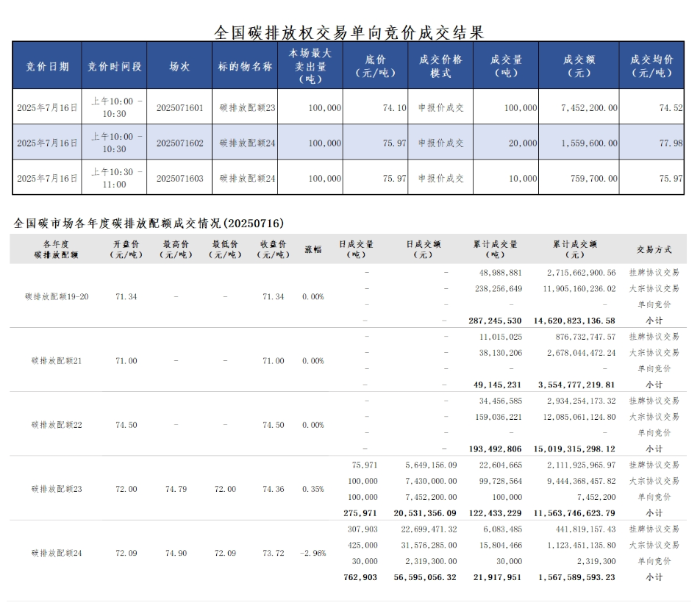Click the 碳排放配额23 row label
Viewport: 700px width, 611px height.
(57, 489)
